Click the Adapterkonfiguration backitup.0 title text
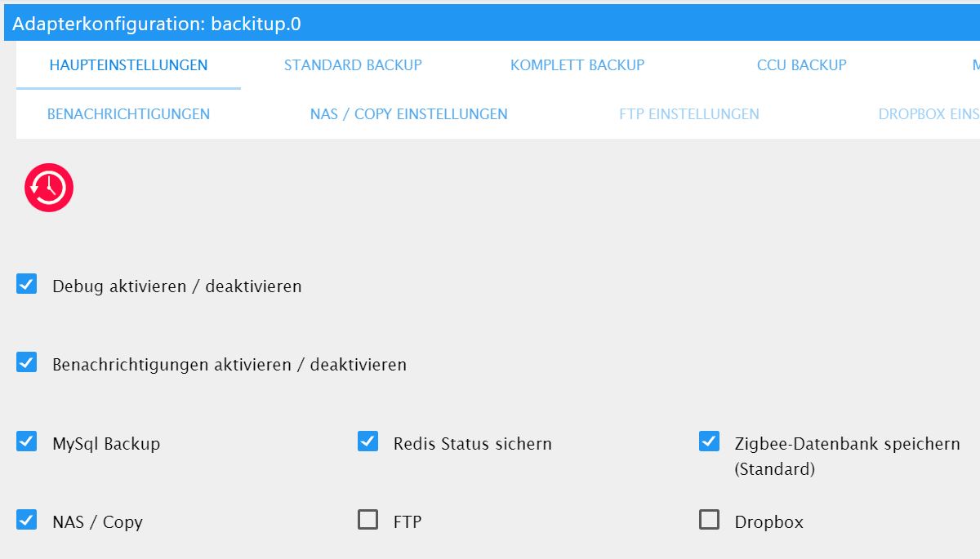The width and height of the screenshot is (980, 559). [x=157, y=24]
